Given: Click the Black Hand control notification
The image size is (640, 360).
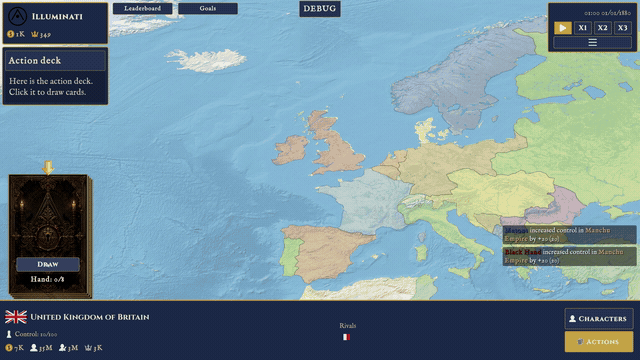Looking at the screenshot, I should click(569, 256).
